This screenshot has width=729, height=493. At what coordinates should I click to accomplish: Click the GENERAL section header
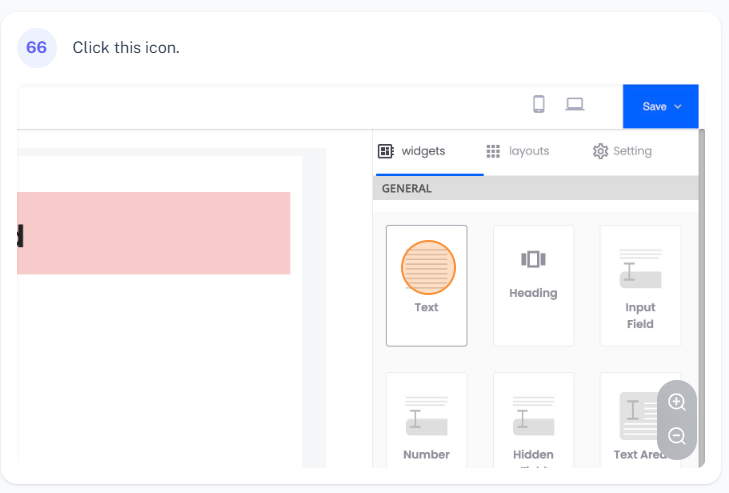tap(407, 188)
